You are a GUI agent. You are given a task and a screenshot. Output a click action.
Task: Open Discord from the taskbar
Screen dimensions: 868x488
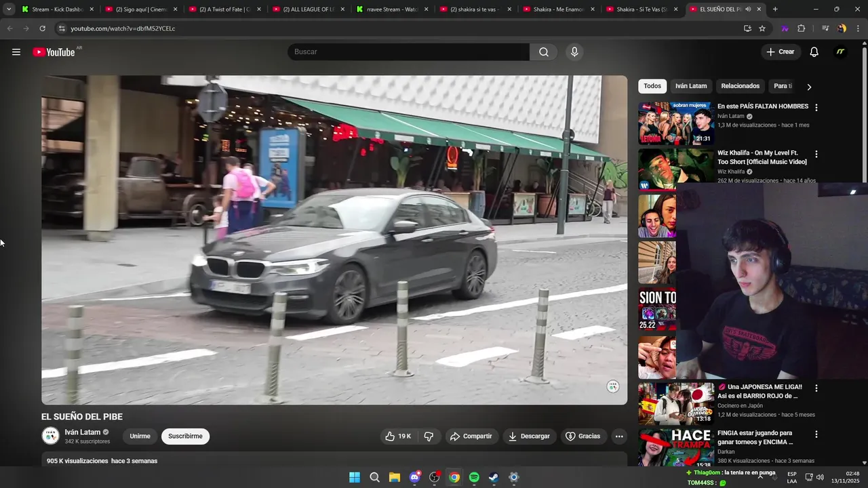[414, 477]
